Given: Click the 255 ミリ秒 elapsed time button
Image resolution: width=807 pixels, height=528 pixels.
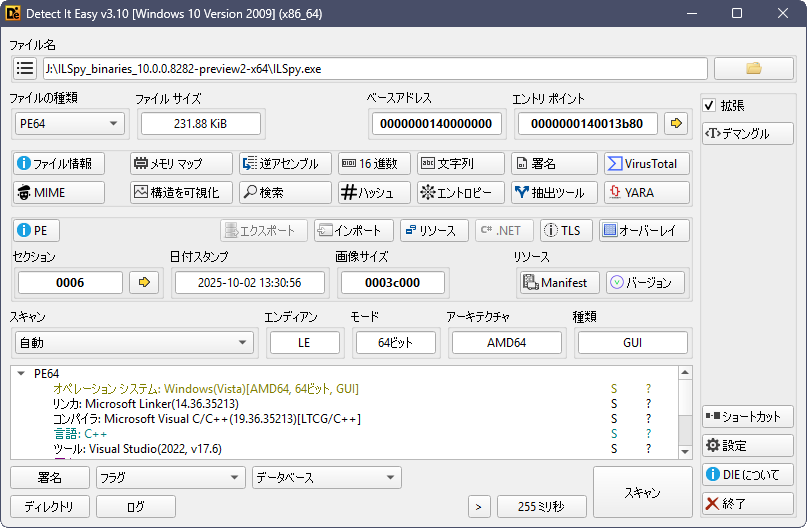Looking at the screenshot, I should coord(541,507).
